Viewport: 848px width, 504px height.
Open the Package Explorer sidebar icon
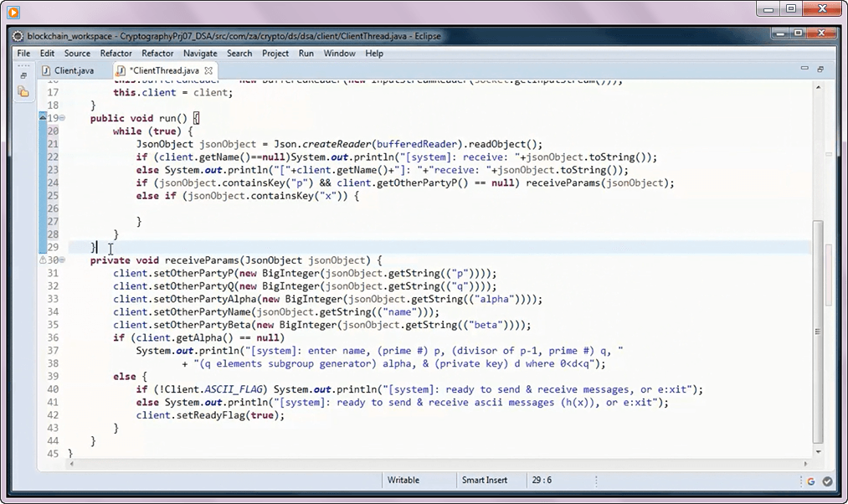[x=23, y=91]
